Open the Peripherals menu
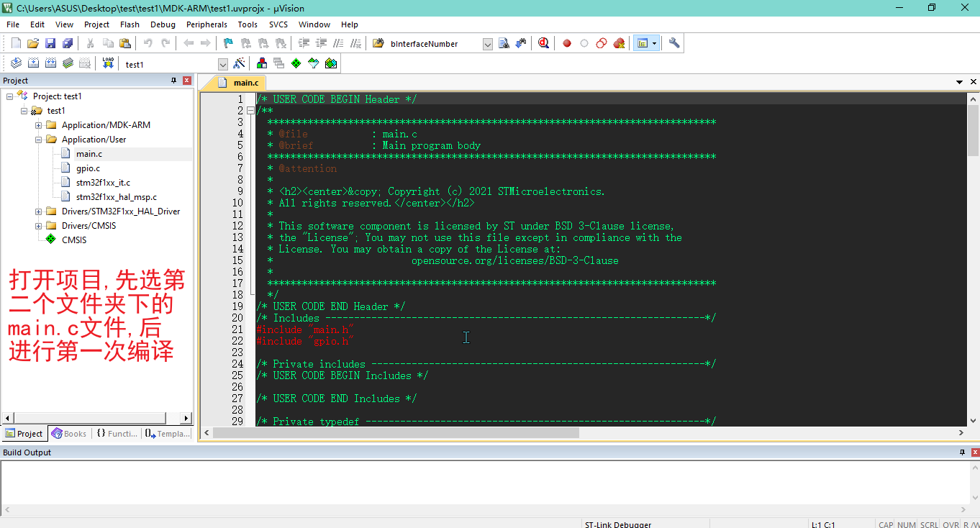The image size is (980, 528). (207, 24)
